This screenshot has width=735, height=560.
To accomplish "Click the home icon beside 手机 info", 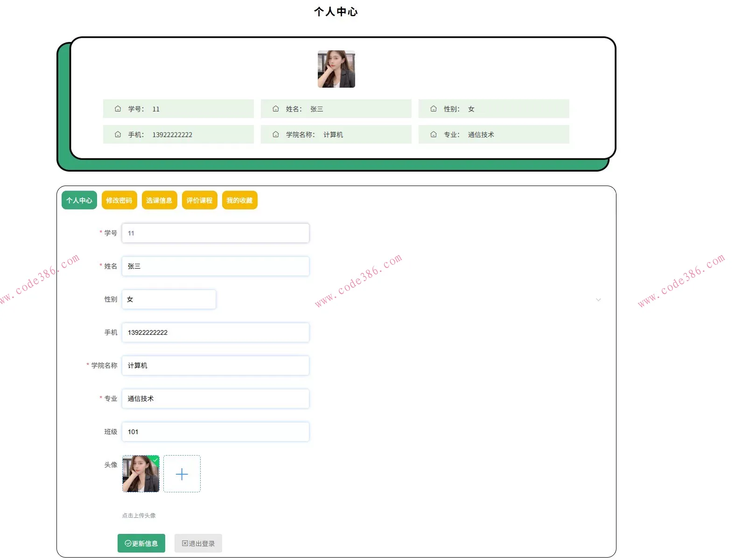I will pos(118,134).
